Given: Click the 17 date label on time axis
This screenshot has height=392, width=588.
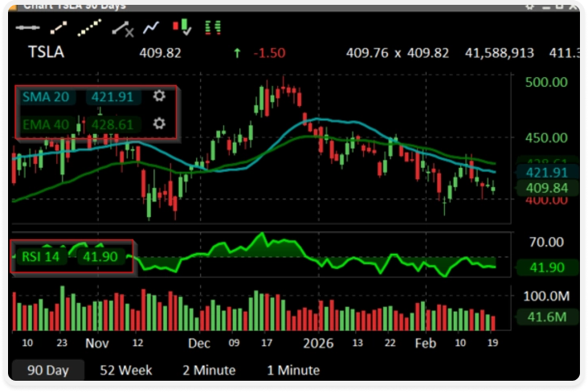Looking at the screenshot, I should (267, 342).
